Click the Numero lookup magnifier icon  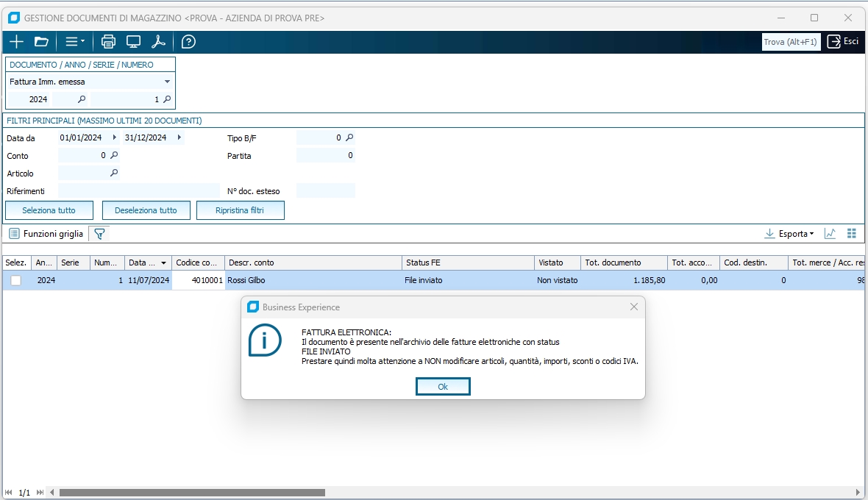point(167,99)
